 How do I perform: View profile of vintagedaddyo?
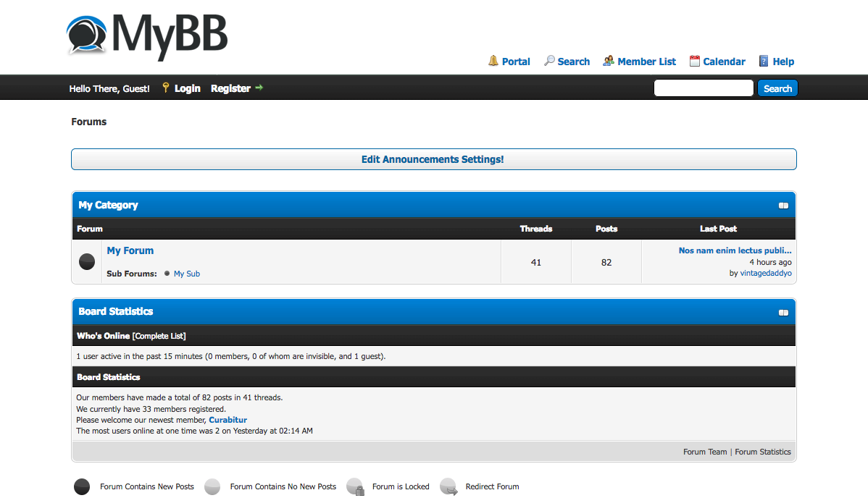click(x=766, y=273)
